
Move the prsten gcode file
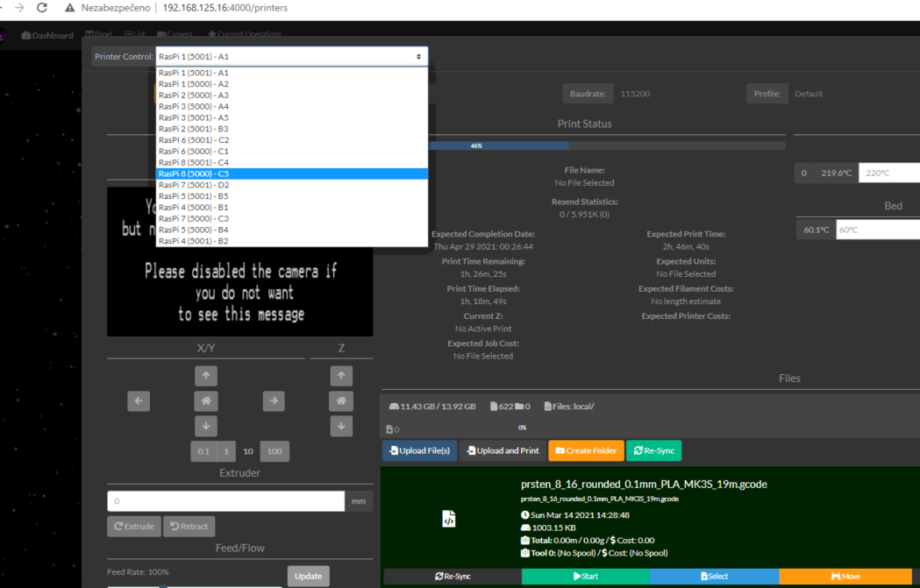[x=845, y=577]
